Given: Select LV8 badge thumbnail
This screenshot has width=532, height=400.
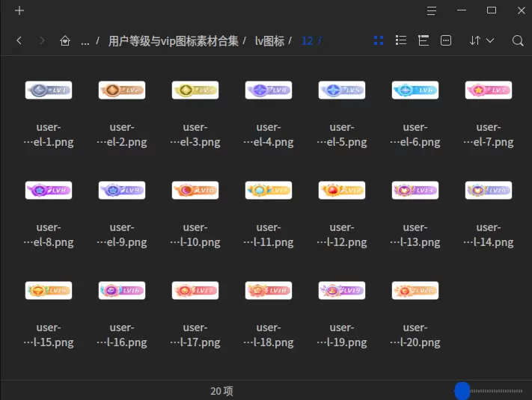Looking at the screenshot, I should 49,190.
